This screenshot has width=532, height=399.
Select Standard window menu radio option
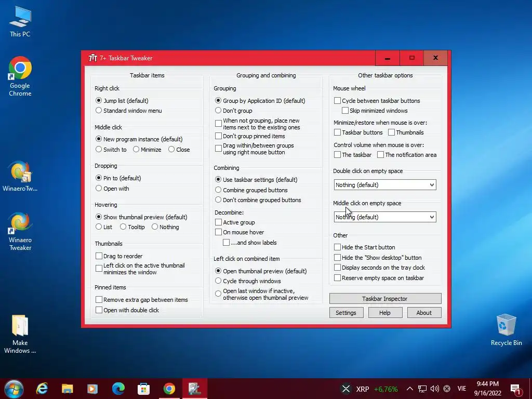pyautogui.click(x=129, y=111)
